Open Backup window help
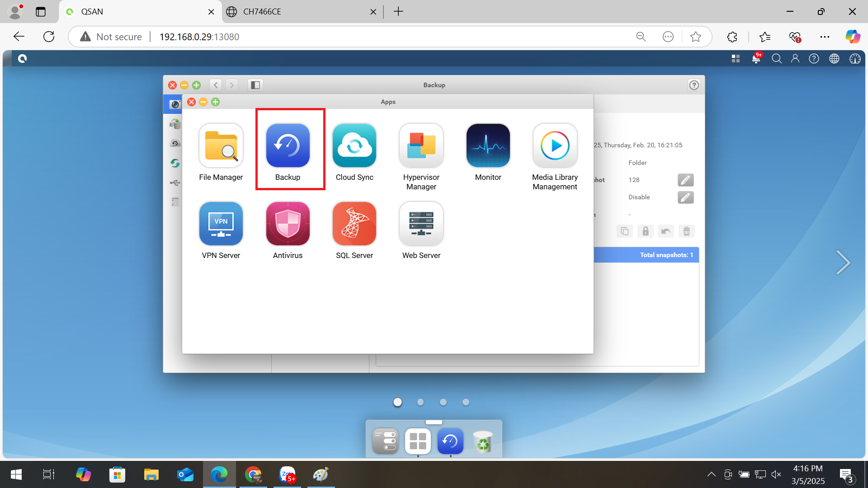868x488 pixels. tap(694, 85)
